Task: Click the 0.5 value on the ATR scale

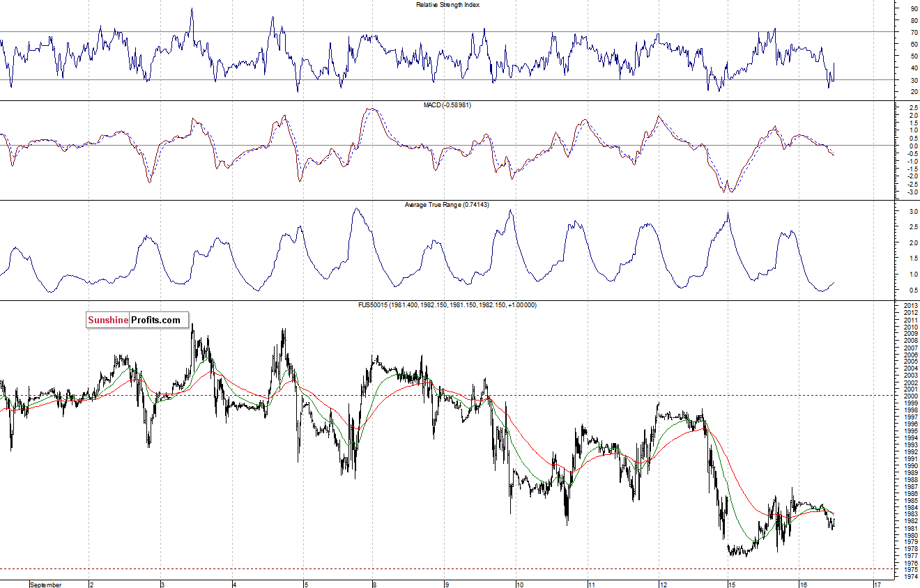Action: [x=913, y=290]
